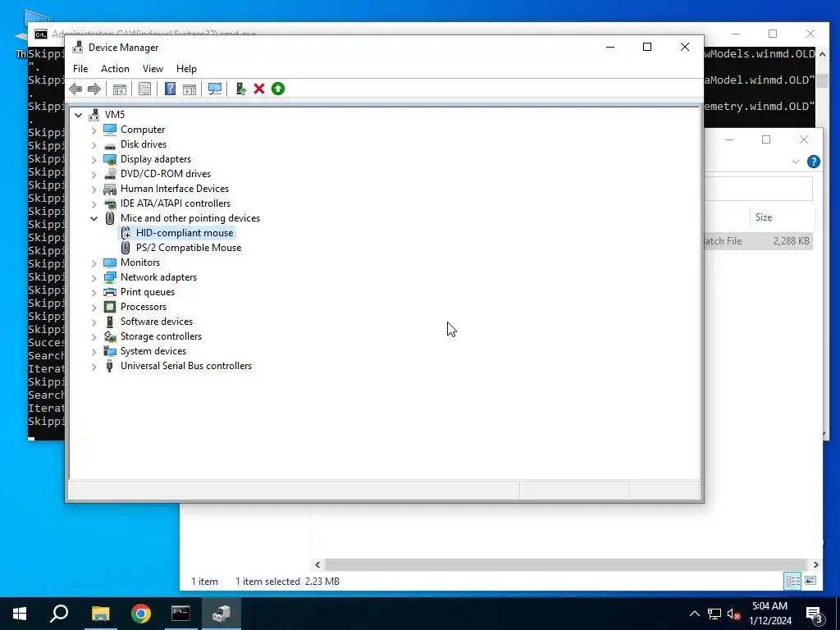The height and width of the screenshot is (630, 840).
Task: Expand the Monitors category
Action: coord(94,263)
